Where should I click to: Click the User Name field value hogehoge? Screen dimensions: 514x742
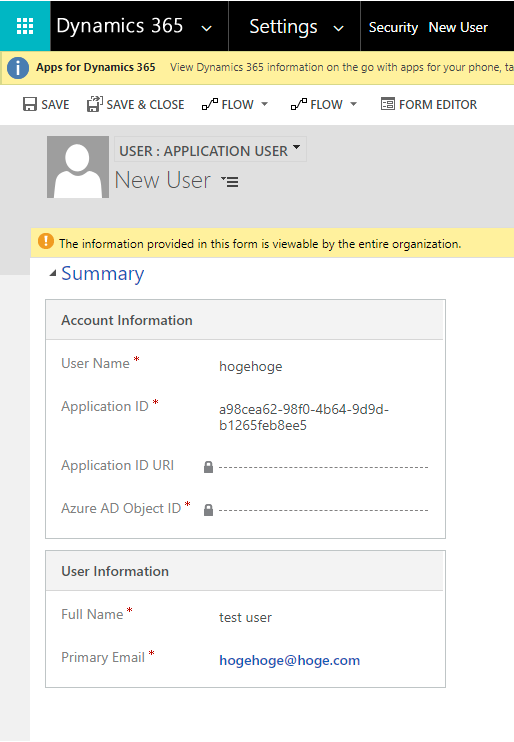250,367
